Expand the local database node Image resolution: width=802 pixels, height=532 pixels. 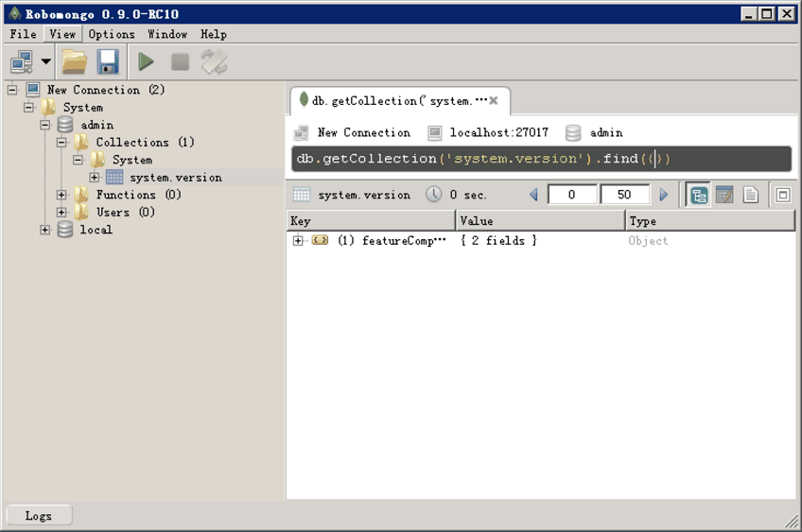(x=45, y=230)
